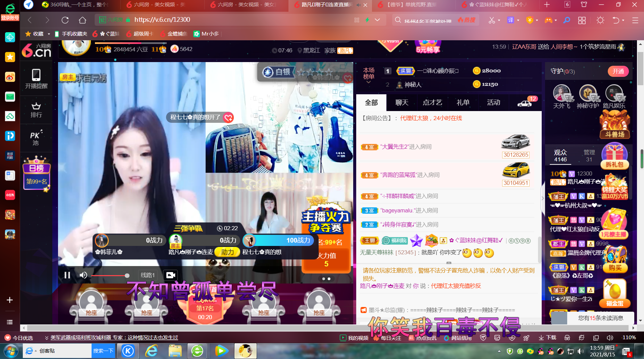Image resolution: width=644 pixels, height=359 pixels.
Task: Click the 5元畅享 promo icon
Action: tap(428, 47)
